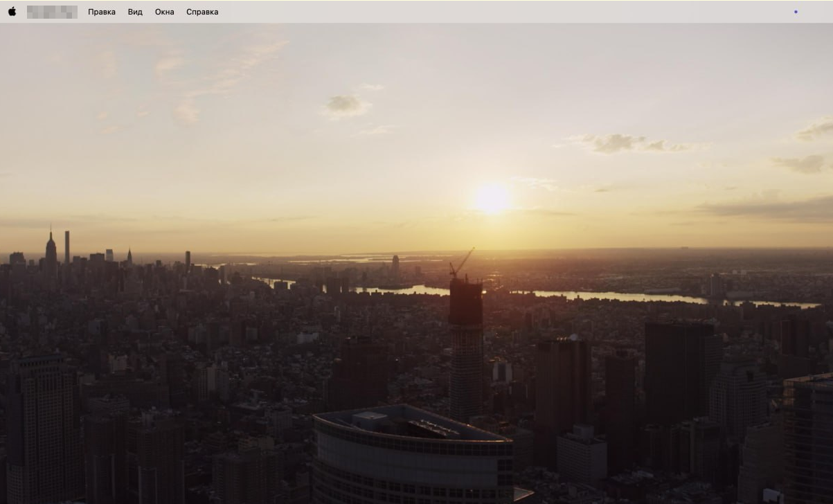Click the tall tower under construction

pyautogui.click(x=466, y=346)
